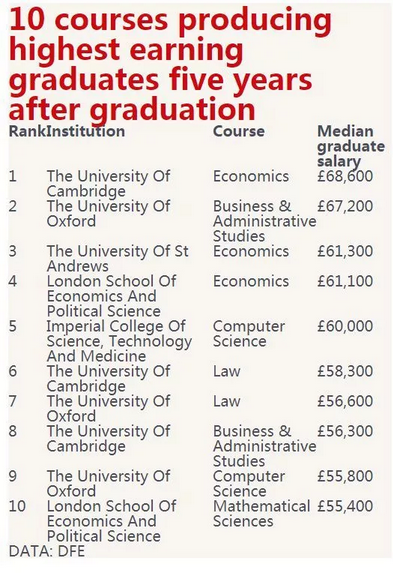Screen dimensions: 393x573
Task: Select the Mathematical Sciences course cell
Action: click(x=261, y=513)
